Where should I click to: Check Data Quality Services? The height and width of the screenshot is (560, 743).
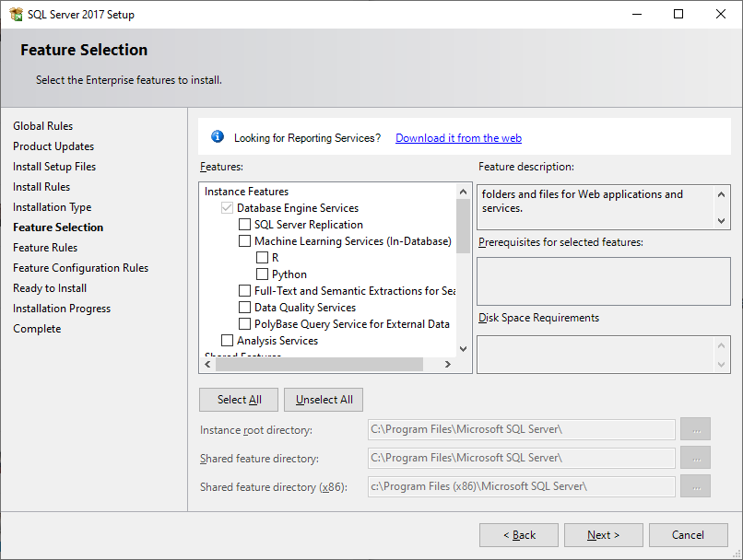pos(244,308)
